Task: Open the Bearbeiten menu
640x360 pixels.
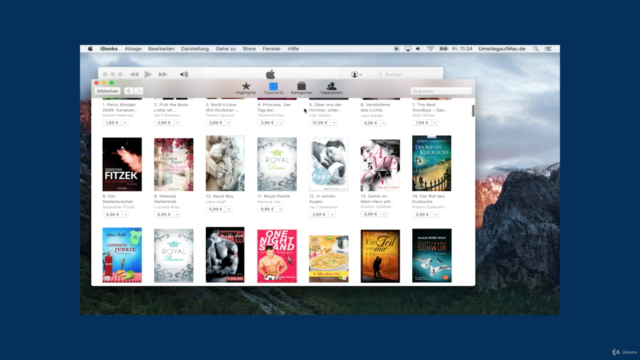Action: 161,49
